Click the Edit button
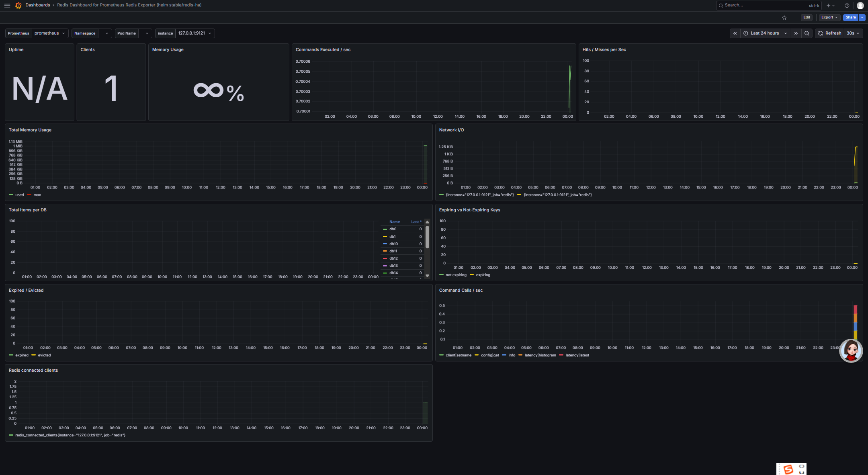The height and width of the screenshot is (475, 868). 807,17
